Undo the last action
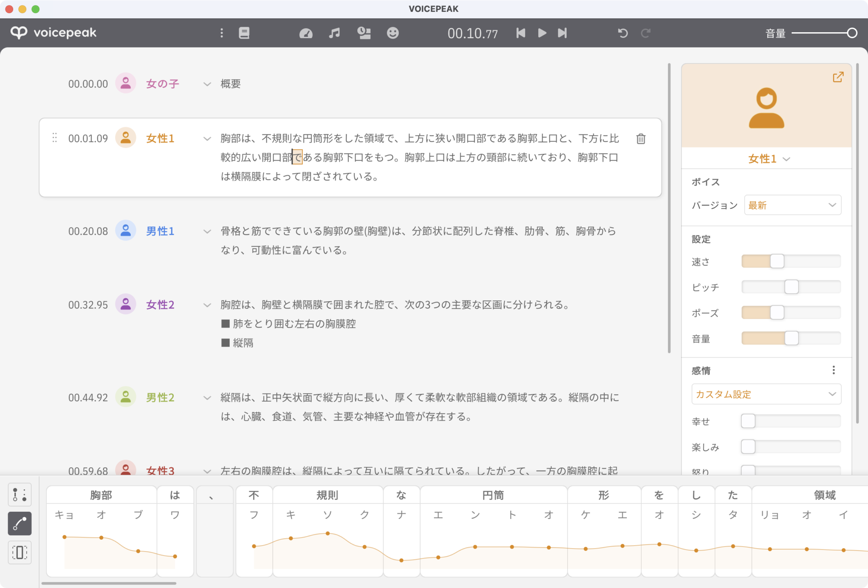Viewport: 868px width, 588px height. tap(623, 33)
